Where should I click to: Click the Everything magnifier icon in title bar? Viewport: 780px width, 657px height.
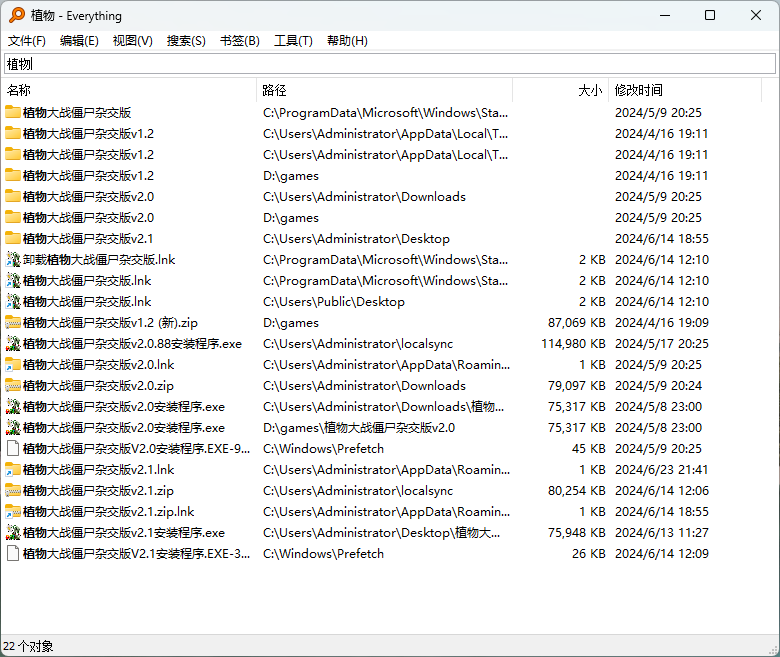click(x=16, y=15)
